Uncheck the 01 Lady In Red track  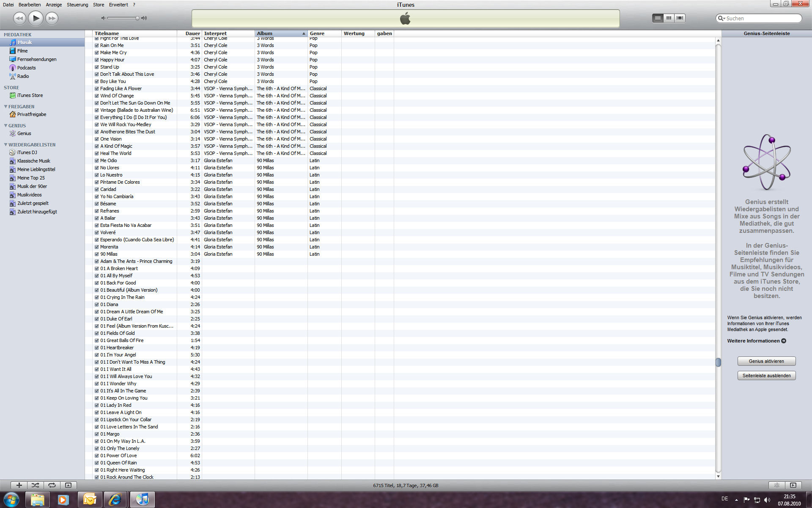[x=96, y=405]
